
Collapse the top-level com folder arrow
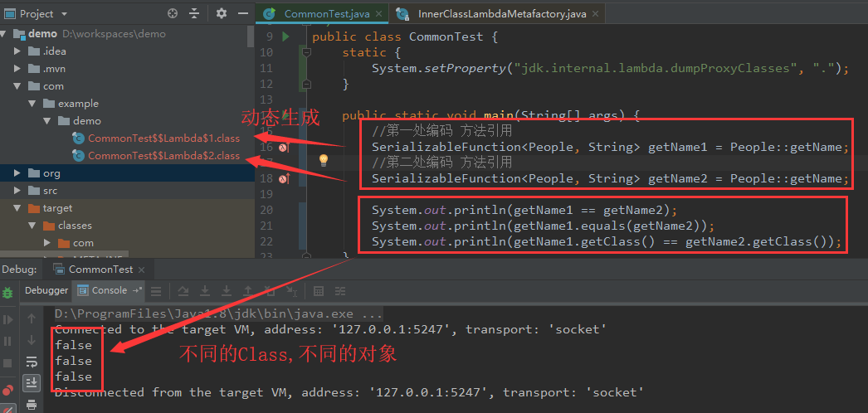click(17, 86)
